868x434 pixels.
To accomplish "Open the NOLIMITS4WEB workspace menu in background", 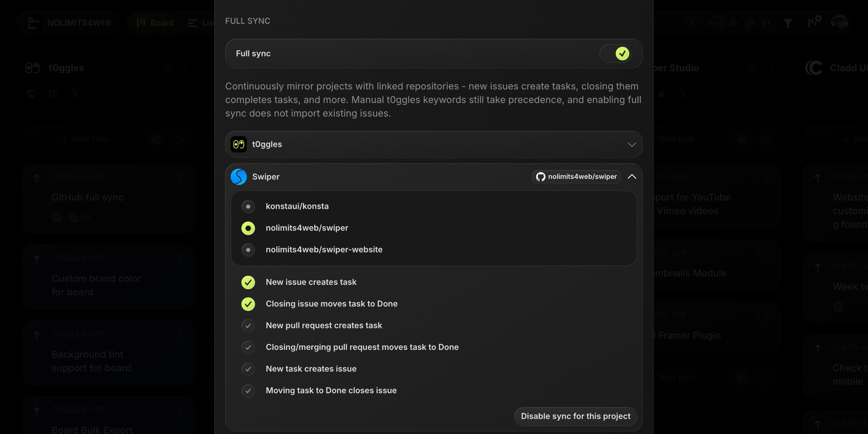I will 69,23.
